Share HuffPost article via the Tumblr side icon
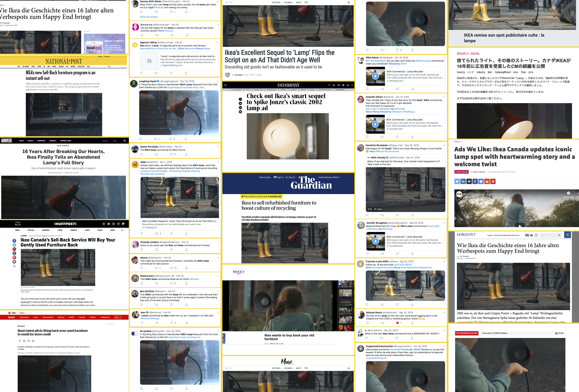 pos(14,253)
